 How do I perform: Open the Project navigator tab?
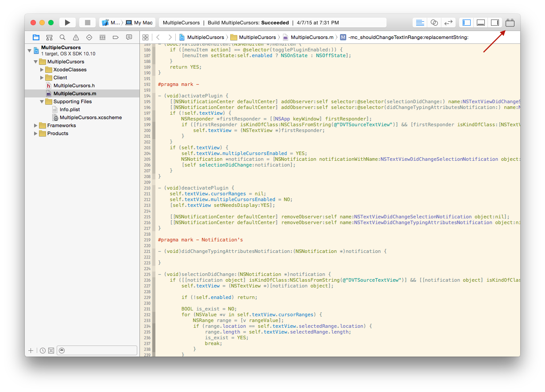tap(36, 37)
